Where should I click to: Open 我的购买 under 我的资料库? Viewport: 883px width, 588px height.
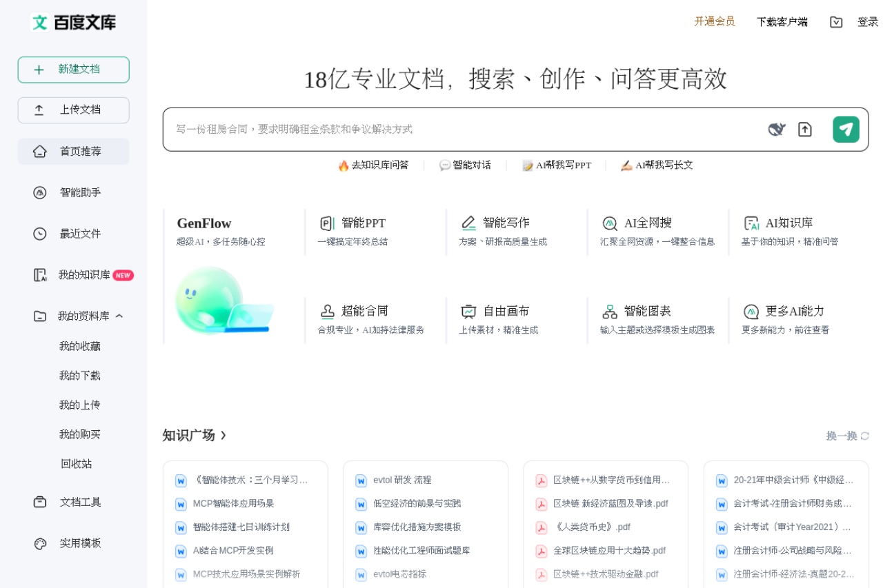click(x=80, y=434)
